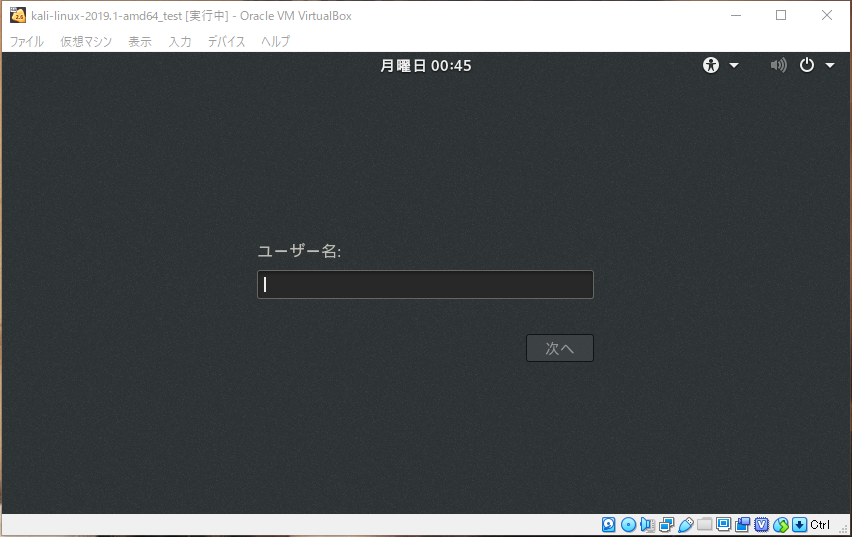The height and width of the screenshot is (537, 852).
Task: Click the 'Ctrl' host key indicator
Action: coord(820,524)
